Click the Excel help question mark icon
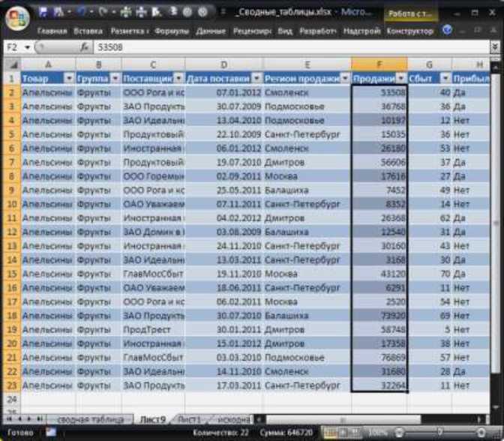Viewport: 504px width, 441px height. point(448,31)
